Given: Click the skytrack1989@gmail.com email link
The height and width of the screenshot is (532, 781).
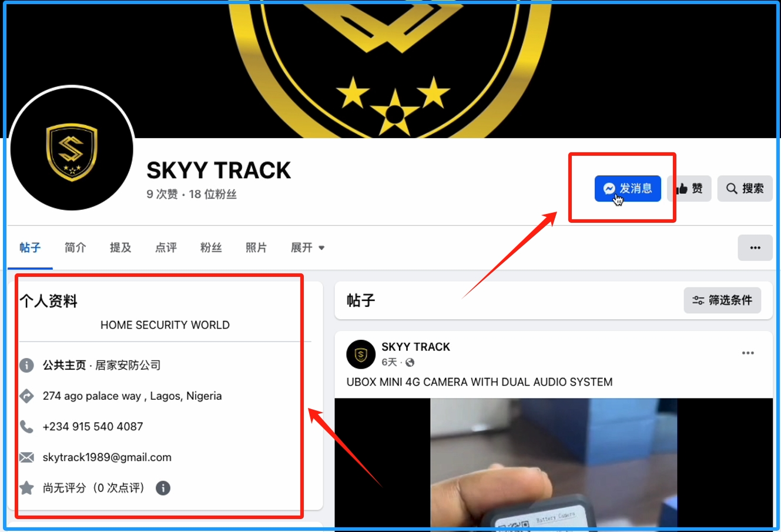Looking at the screenshot, I should tap(107, 457).
